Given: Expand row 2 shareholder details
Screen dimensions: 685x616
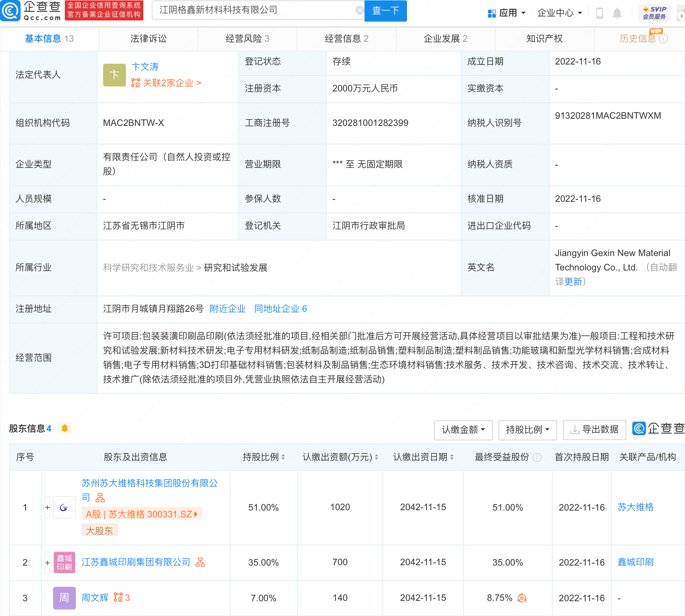Looking at the screenshot, I should coord(47,563).
